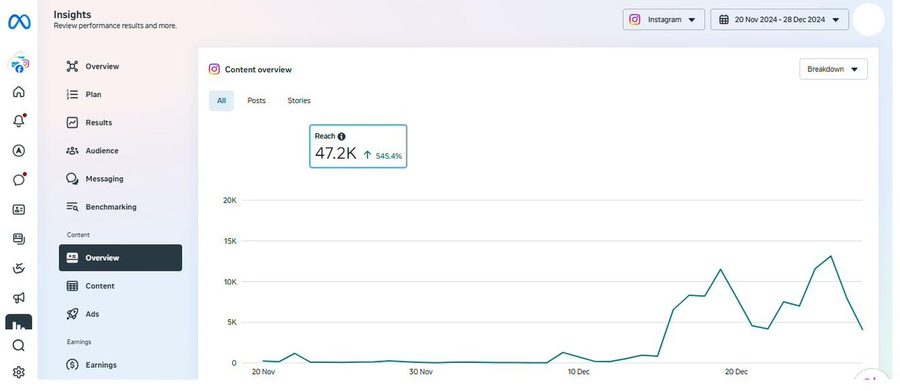
Task: Select the Reach 47.2K metric card
Action: [358, 146]
